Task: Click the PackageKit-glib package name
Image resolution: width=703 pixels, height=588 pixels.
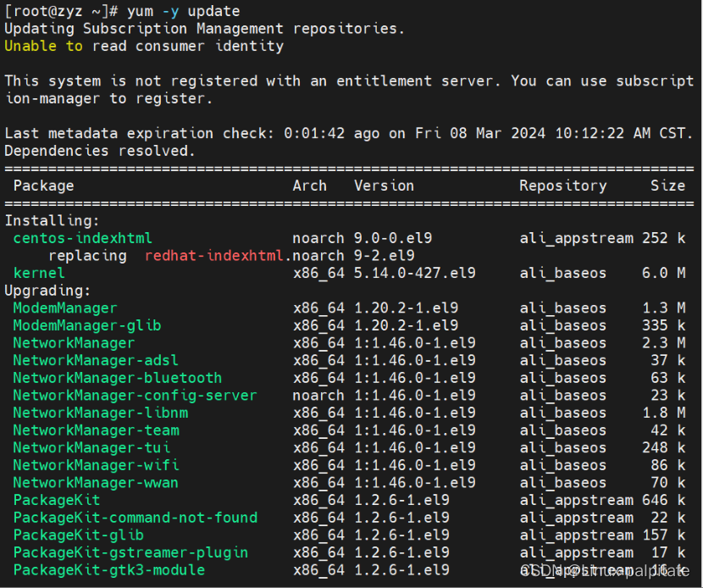Action: [x=79, y=536]
